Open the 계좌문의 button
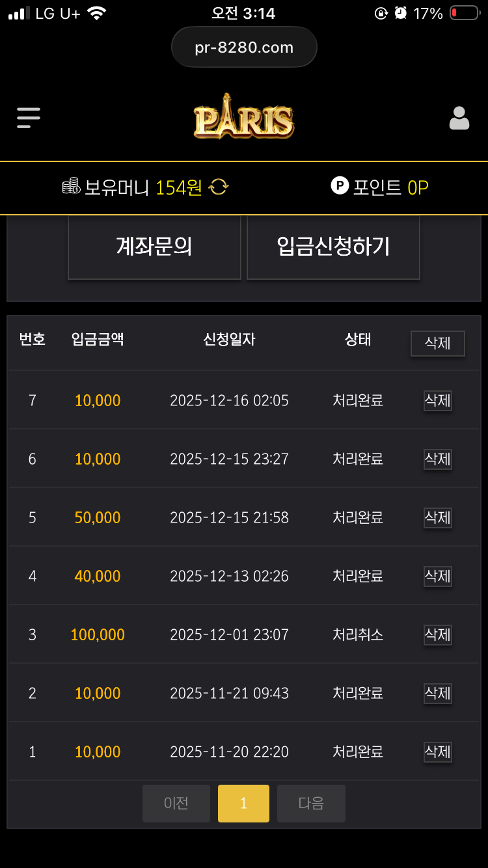 click(154, 247)
